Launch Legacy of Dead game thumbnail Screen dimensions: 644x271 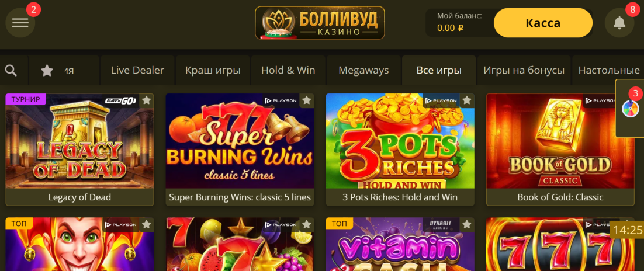(79, 141)
